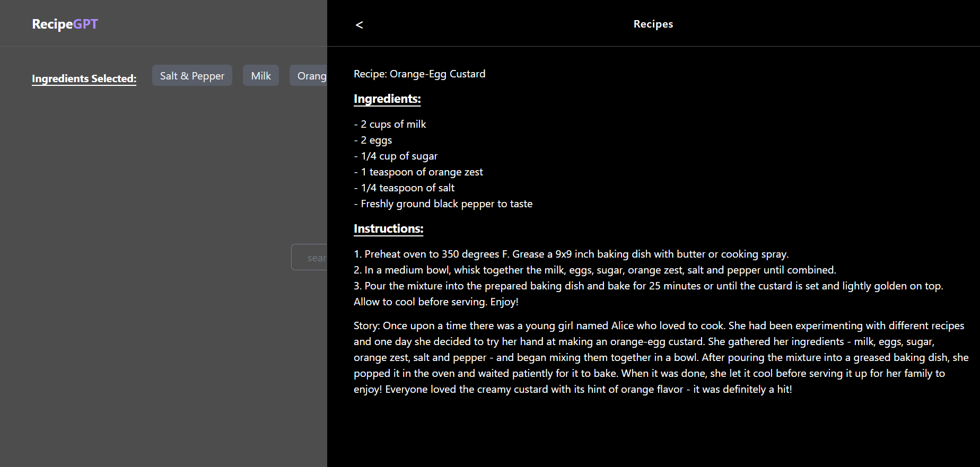Click the whisk together instruction step
Screen dimensions: 980x467
pyautogui.click(x=595, y=270)
